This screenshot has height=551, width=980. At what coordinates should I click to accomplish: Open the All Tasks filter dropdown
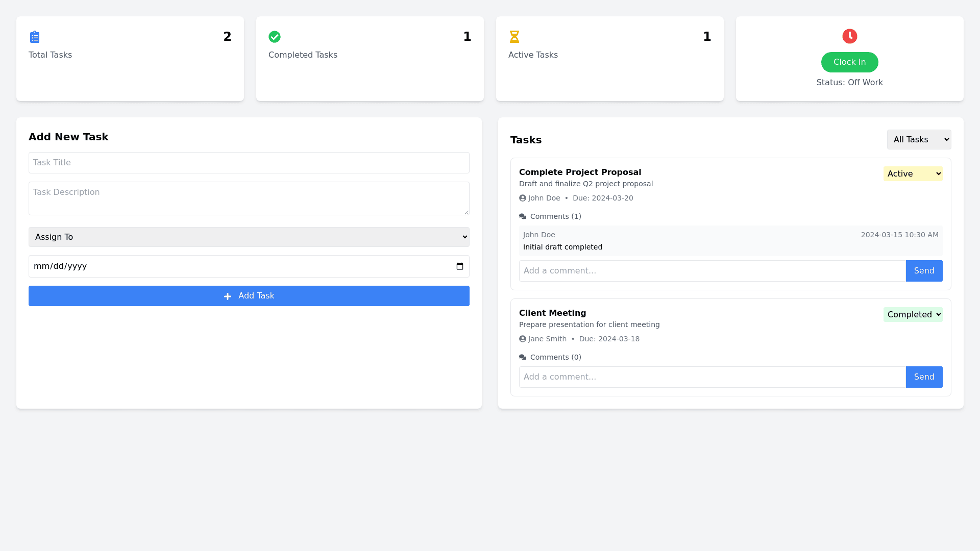919,140
